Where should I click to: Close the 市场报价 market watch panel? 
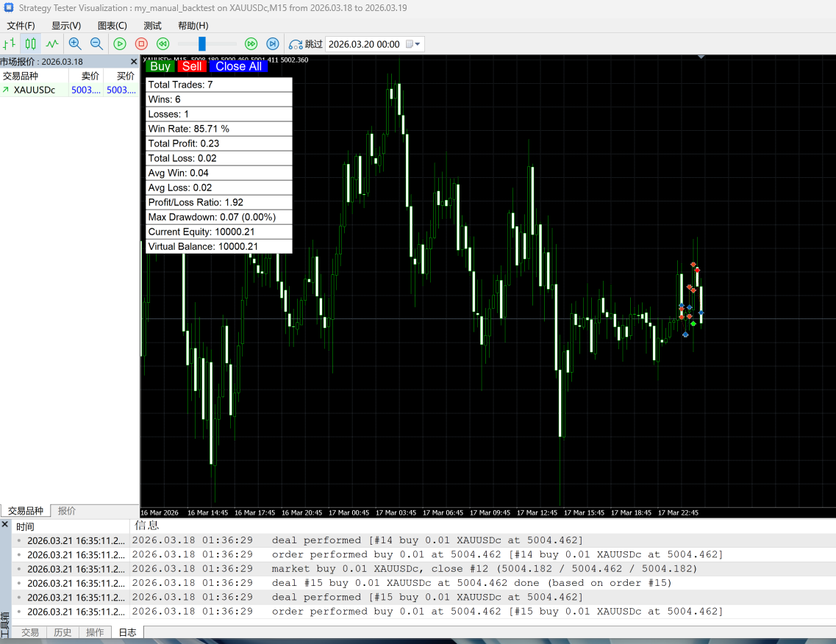[x=134, y=62]
